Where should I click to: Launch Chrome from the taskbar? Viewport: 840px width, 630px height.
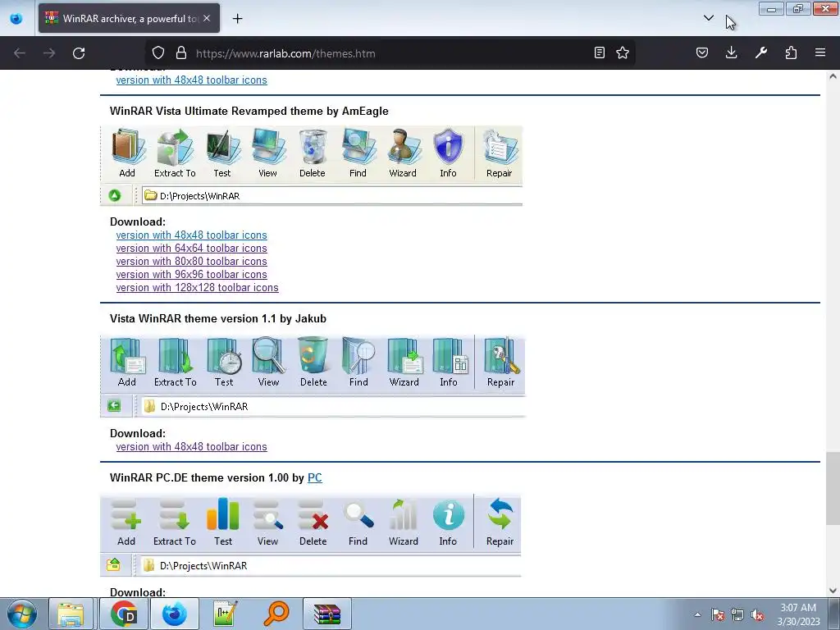point(124,614)
